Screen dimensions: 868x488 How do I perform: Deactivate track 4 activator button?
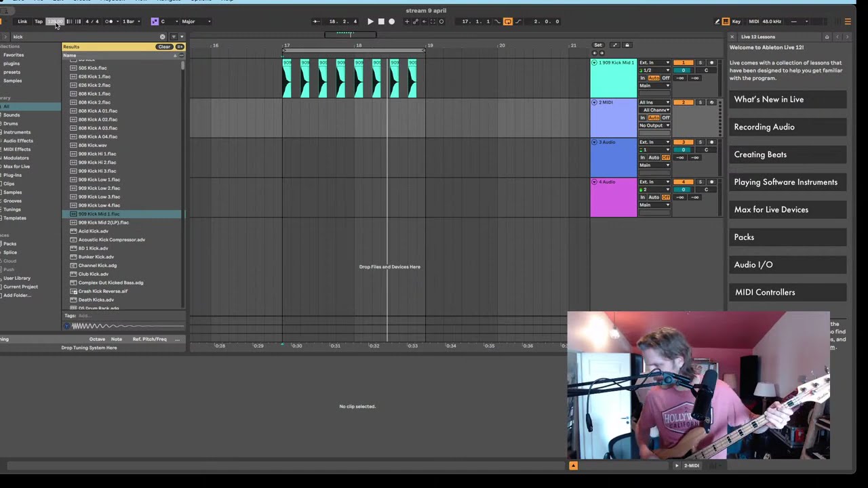coord(684,182)
